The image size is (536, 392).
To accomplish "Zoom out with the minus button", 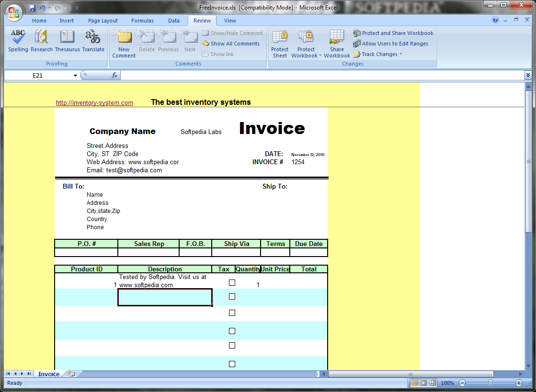I will coord(462,383).
